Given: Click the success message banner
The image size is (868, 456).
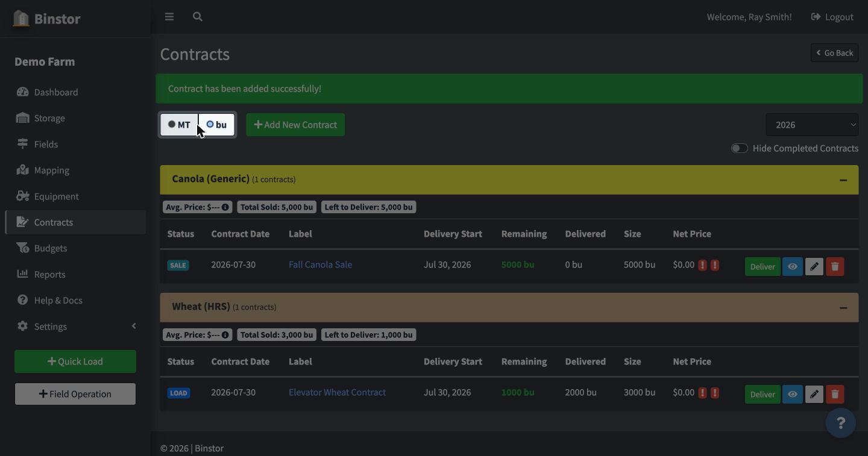Looking at the screenshot, I should coord(509,89).
